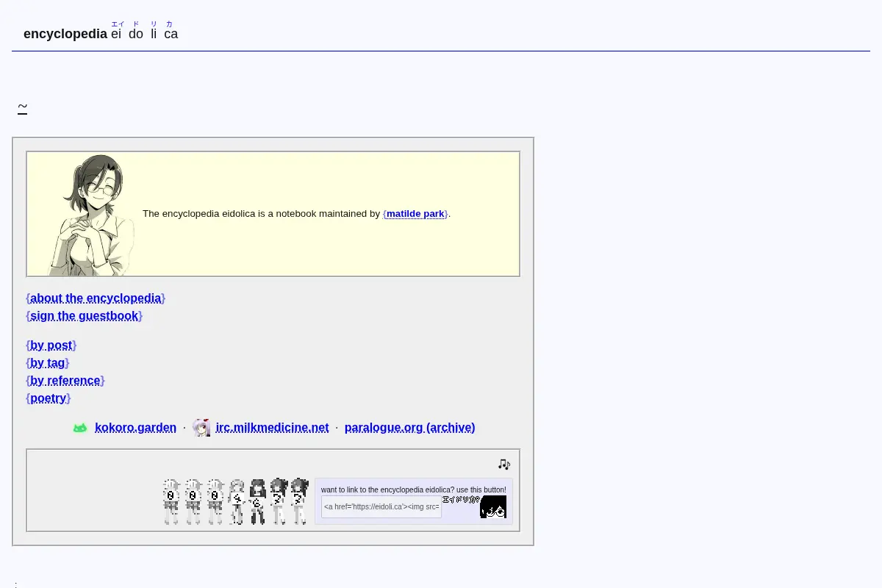Visit kokoro.garden link

pos(135,428)
